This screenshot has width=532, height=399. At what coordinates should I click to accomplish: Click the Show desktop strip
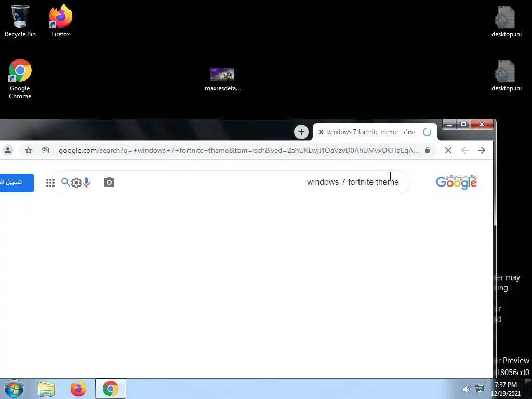coord(528,389)
